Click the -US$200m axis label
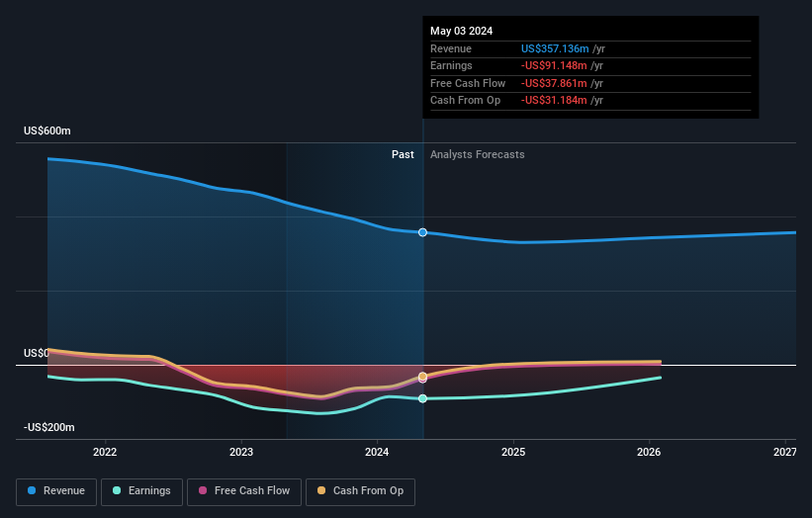 point(49,427)
